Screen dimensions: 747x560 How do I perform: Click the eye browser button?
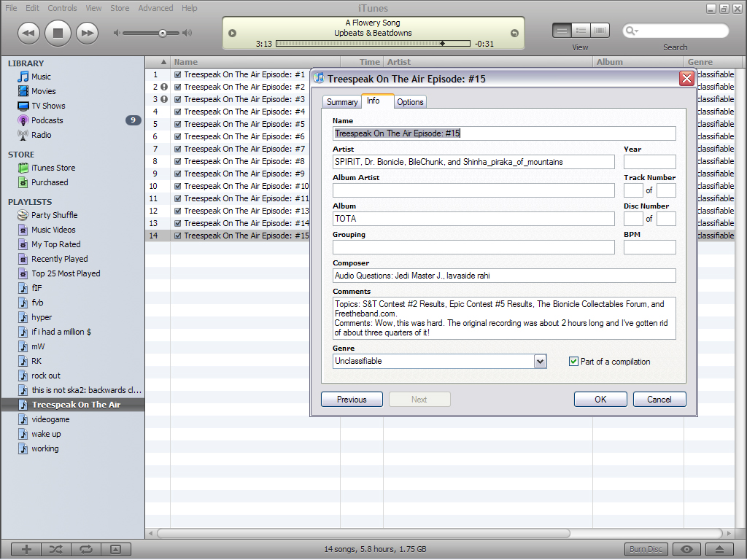coord(686,549)
